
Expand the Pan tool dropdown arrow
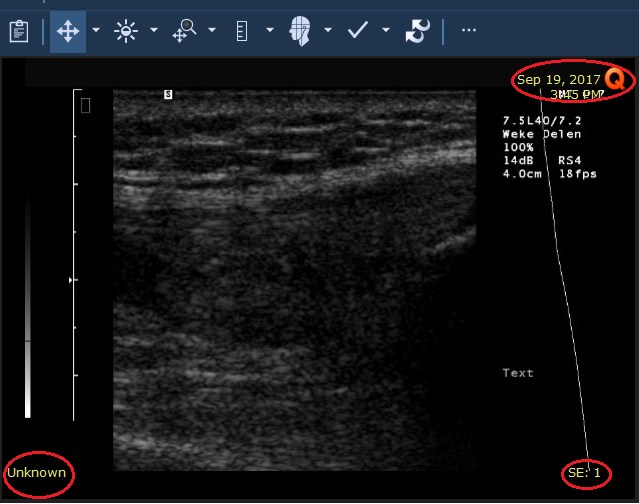click(x=95, y=31)
